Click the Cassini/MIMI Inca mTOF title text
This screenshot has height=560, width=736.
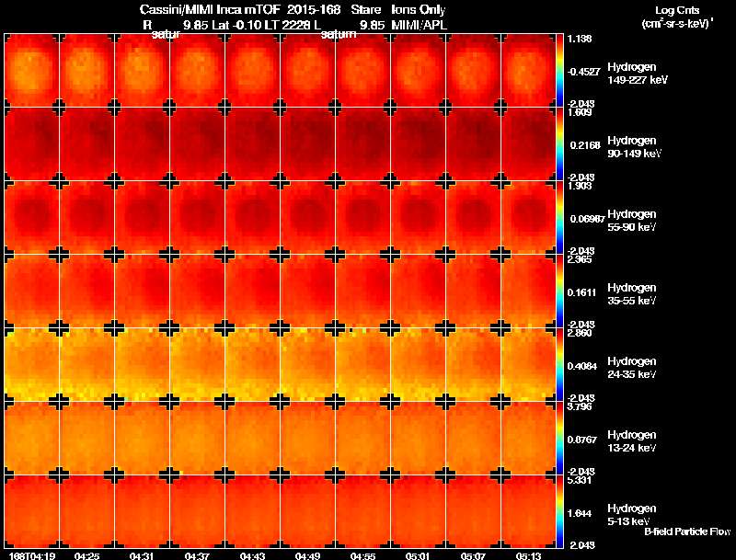pos(210,9)
